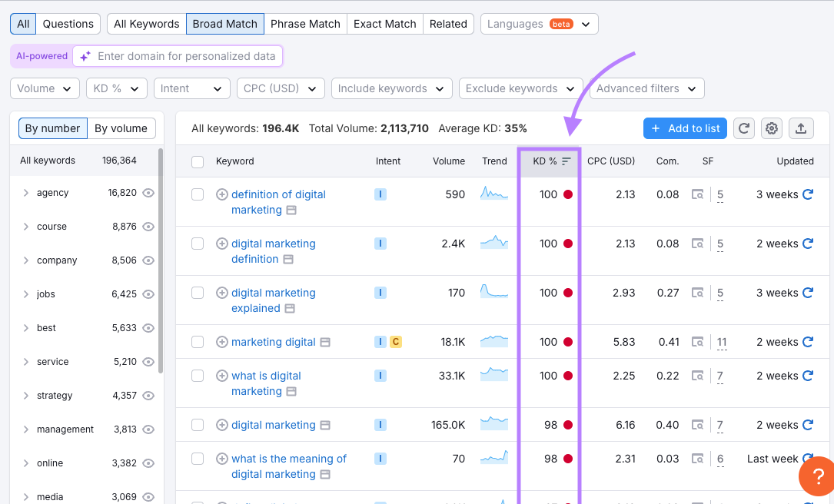The height and width of the screenshot is (504, 834).
Task: Click the KD % column sort icon
Action: point(565,161)
